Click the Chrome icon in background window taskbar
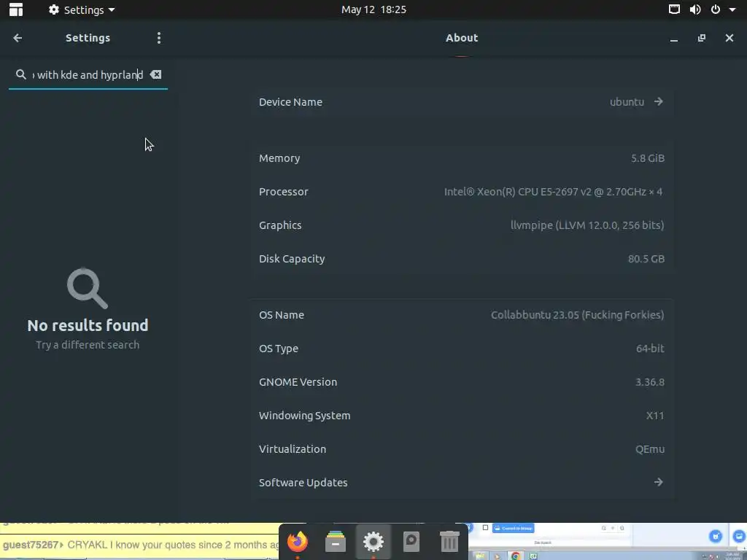The height and width of the screenshot is (560, 747). [516, 556]
